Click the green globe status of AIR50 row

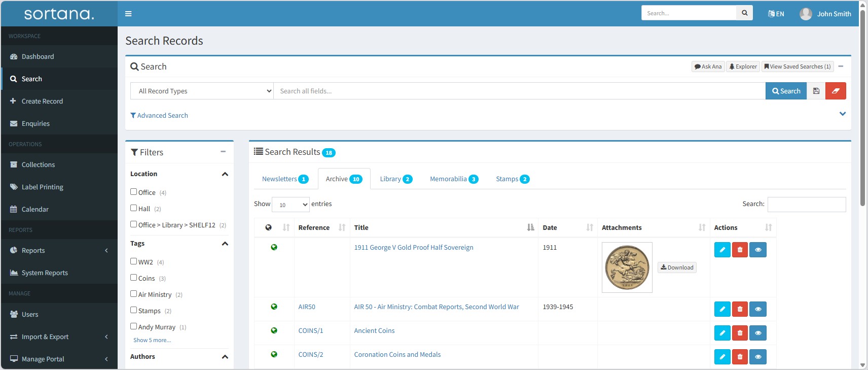point(274,307)
